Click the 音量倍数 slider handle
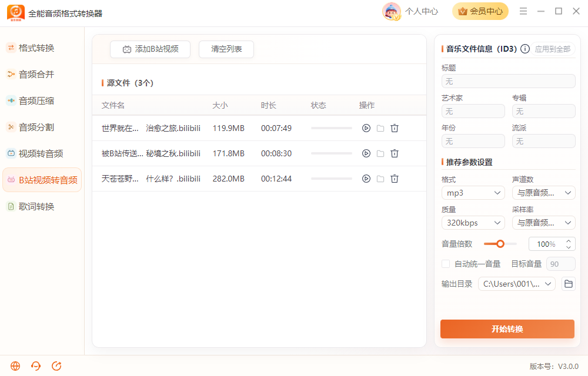The image size is (588, 376). 500,244
